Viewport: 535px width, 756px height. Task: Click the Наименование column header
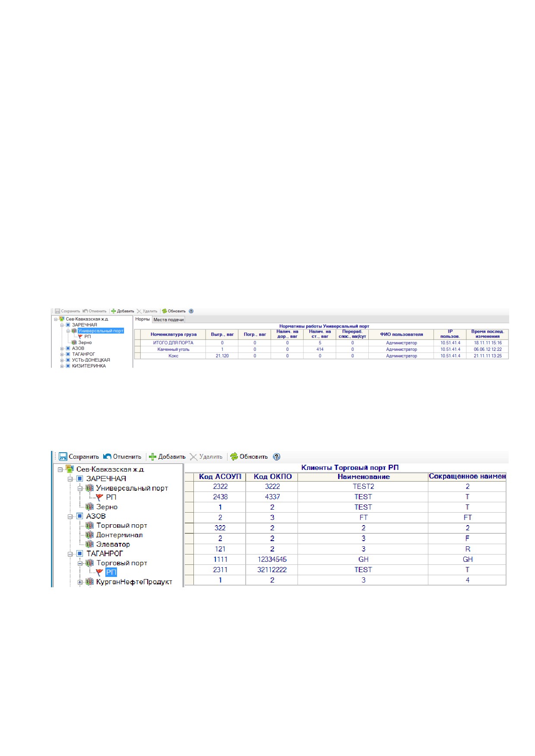click(x=363, y=477)
